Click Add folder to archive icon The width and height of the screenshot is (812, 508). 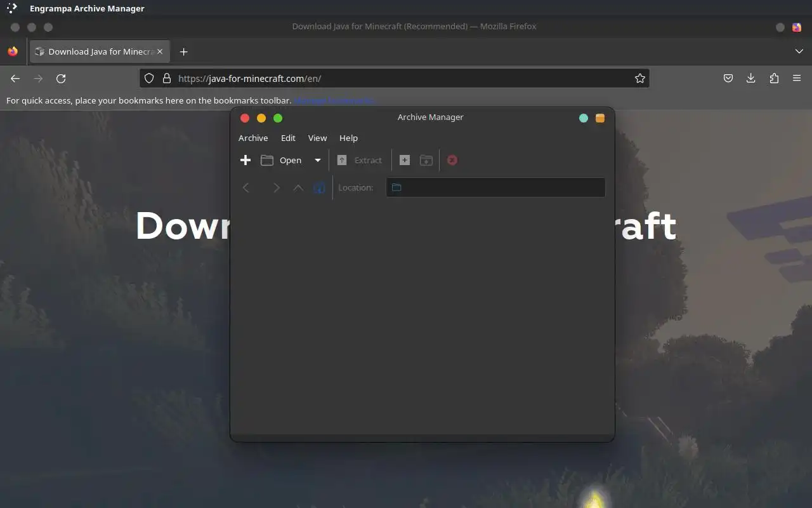pos(426,160)
